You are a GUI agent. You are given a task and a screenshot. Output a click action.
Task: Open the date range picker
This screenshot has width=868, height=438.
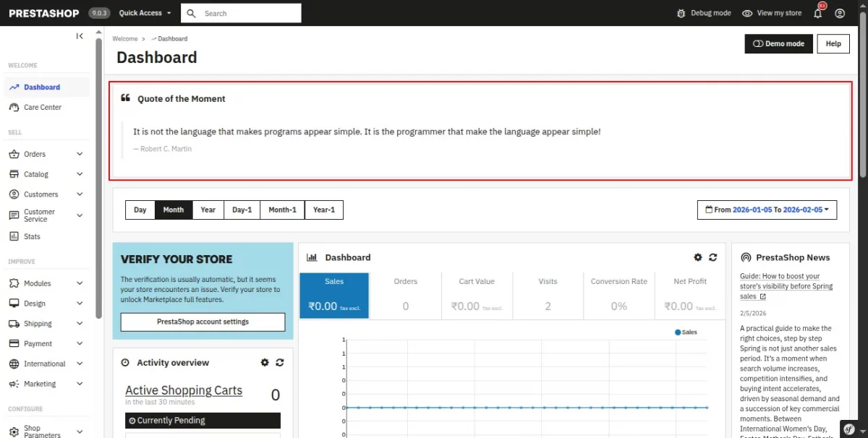coord(767,210)
